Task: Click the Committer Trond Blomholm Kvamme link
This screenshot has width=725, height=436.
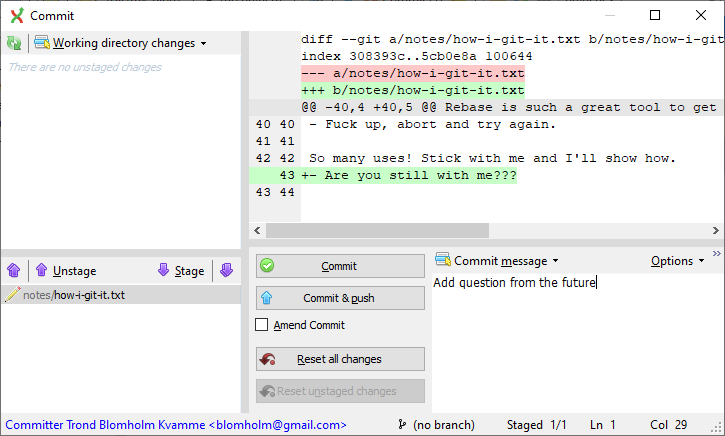Action: click(176, 425)
